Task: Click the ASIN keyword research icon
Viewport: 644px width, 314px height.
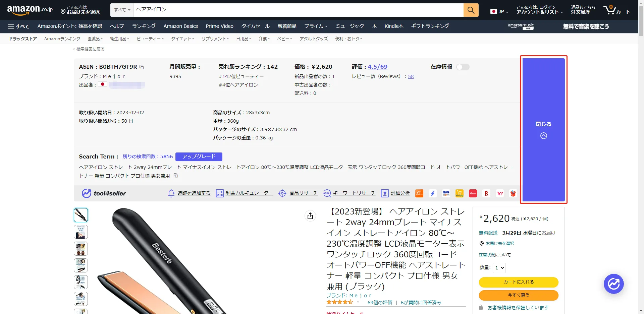Action: click(327, 193)
